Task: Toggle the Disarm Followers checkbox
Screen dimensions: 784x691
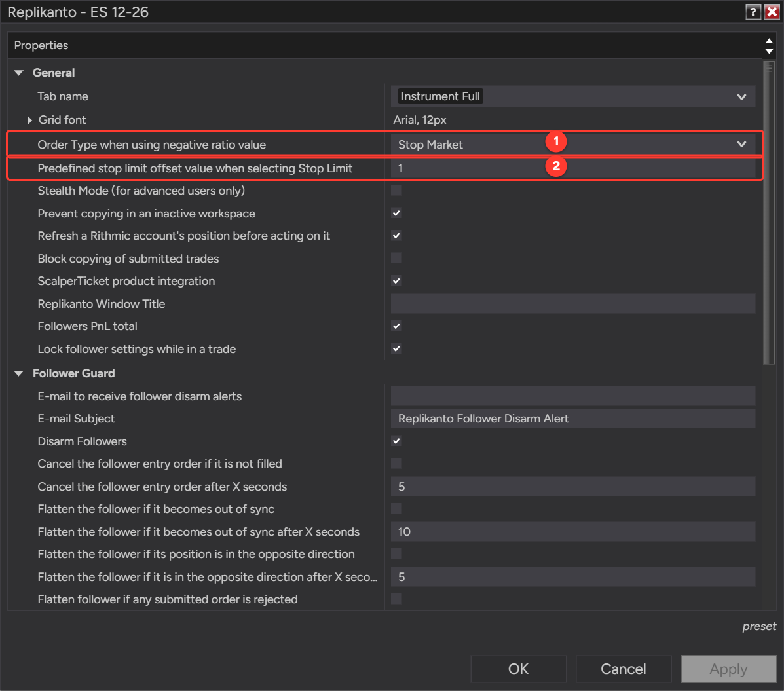Action: 396,441
